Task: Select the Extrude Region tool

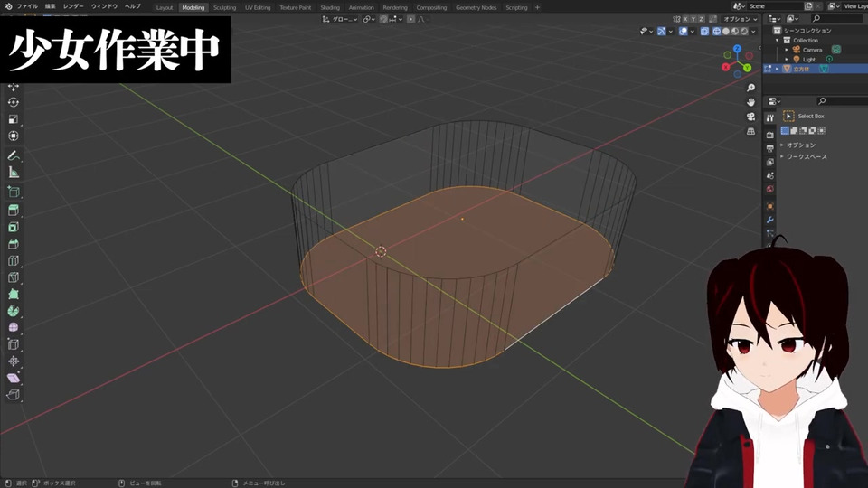Action: click(x=14, y=211)
